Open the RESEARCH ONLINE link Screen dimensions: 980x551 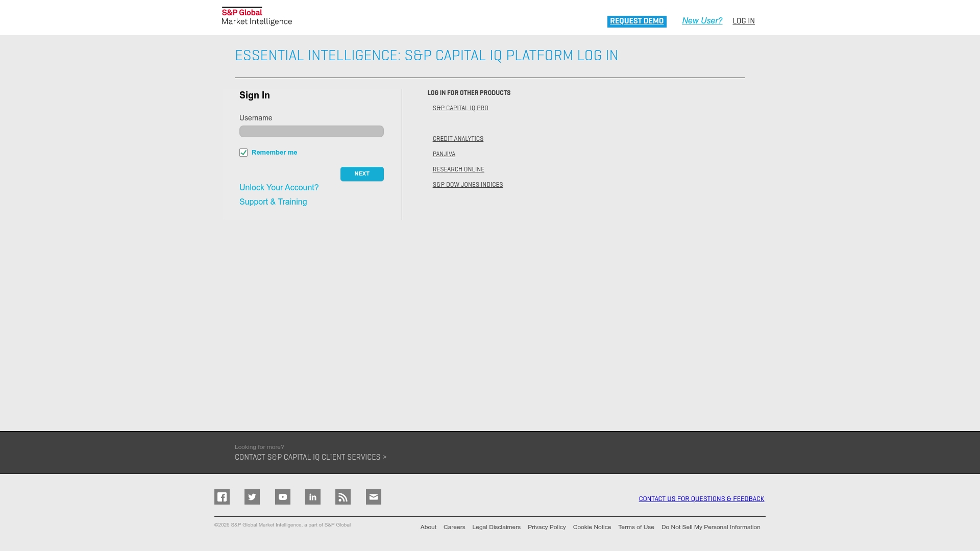point(458,169)
